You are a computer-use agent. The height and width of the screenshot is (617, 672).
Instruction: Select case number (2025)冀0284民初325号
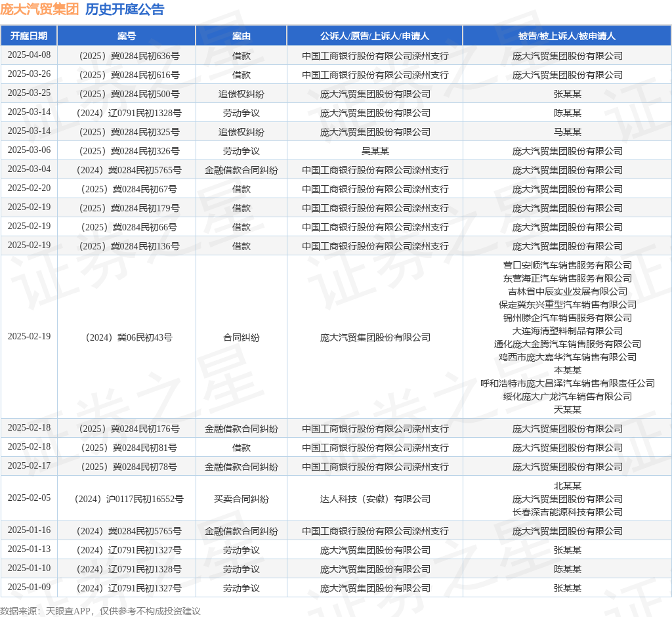[x=129, y=132]
